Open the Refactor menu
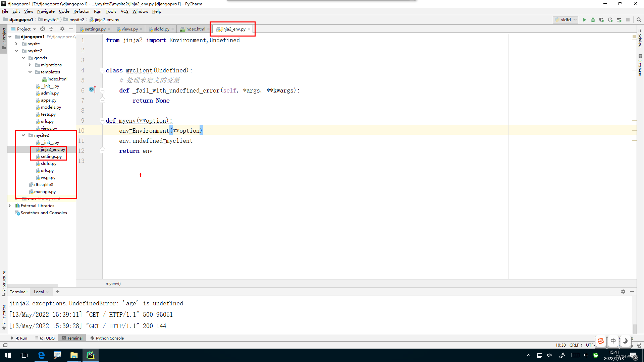 (82, 11)
